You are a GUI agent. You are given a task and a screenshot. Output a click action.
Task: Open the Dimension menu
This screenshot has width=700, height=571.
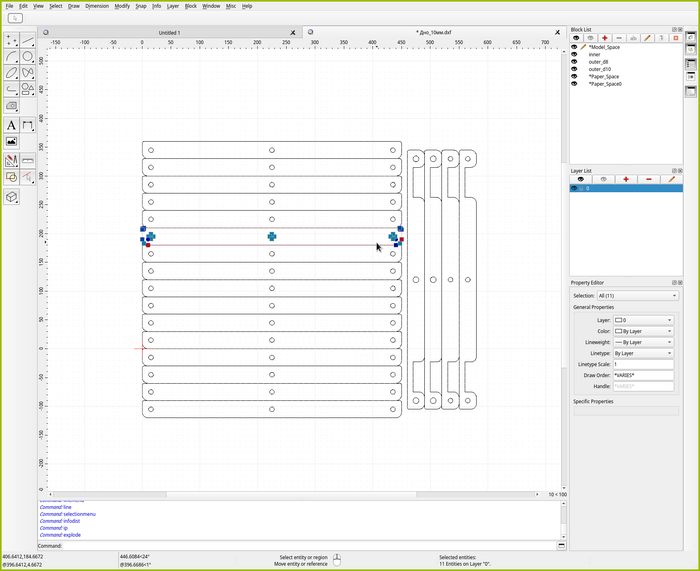tap(97, 6)
